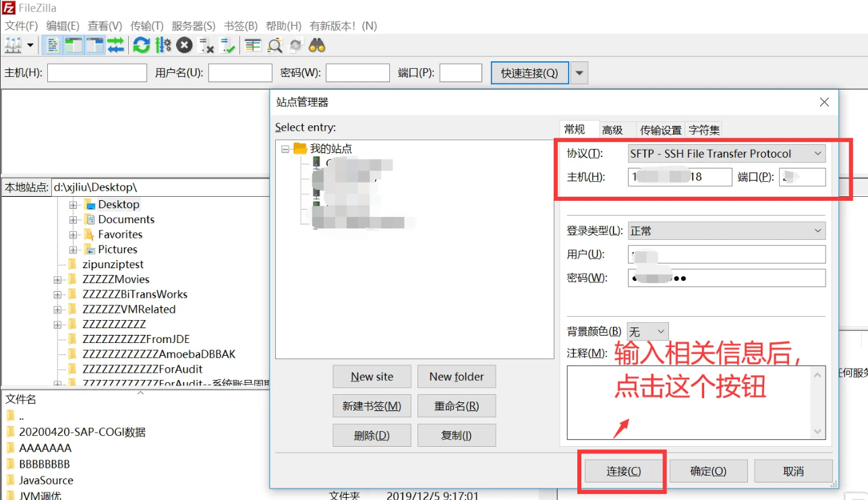Click the 确定(O) button

tap(708, 471)
